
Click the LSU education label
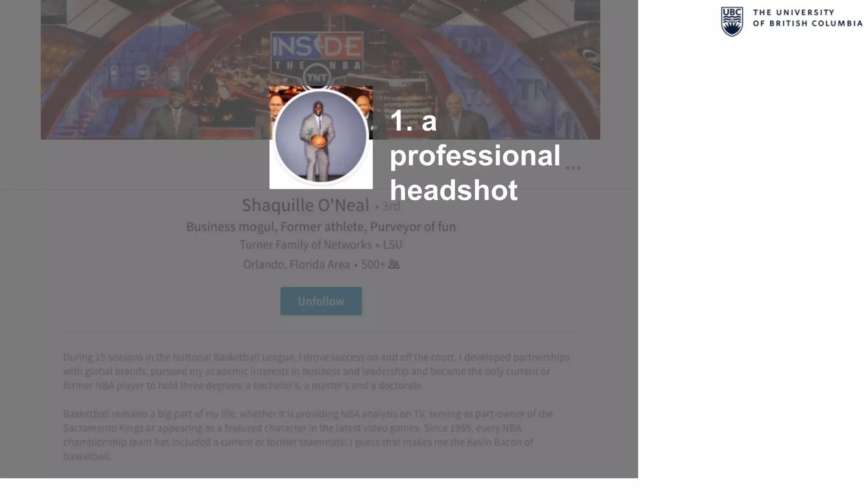tap(392, 245)
